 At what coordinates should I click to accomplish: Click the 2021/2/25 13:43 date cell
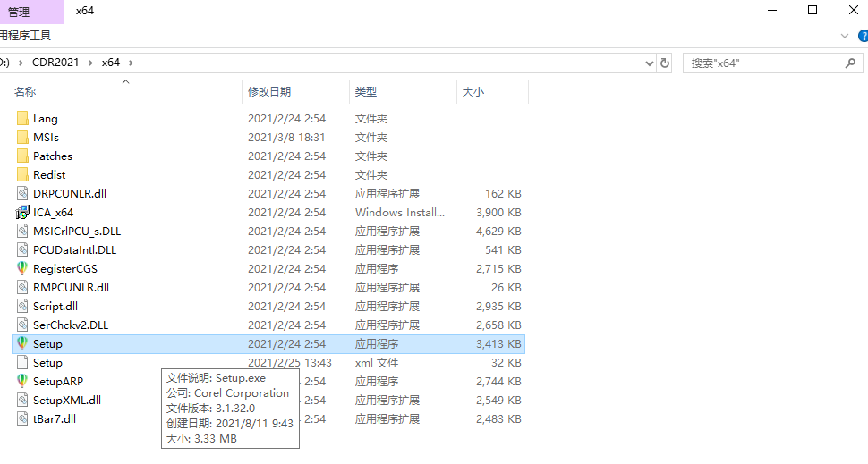tap(290, 363)
